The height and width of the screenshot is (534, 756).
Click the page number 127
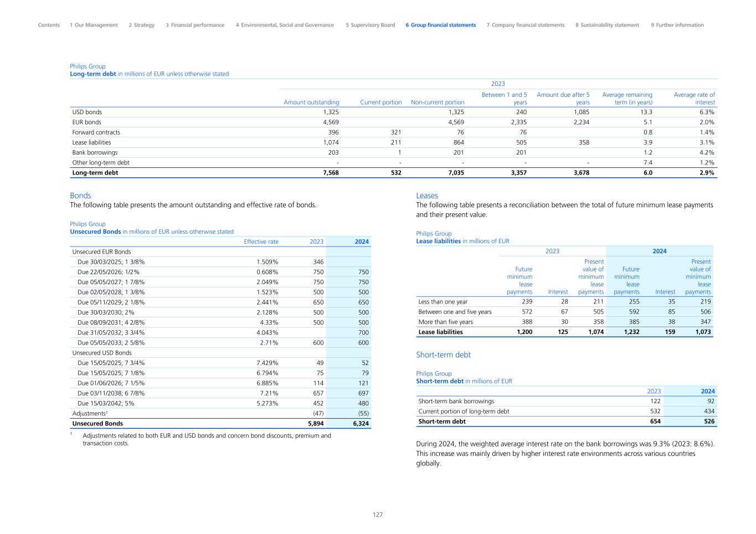[378, 515]
